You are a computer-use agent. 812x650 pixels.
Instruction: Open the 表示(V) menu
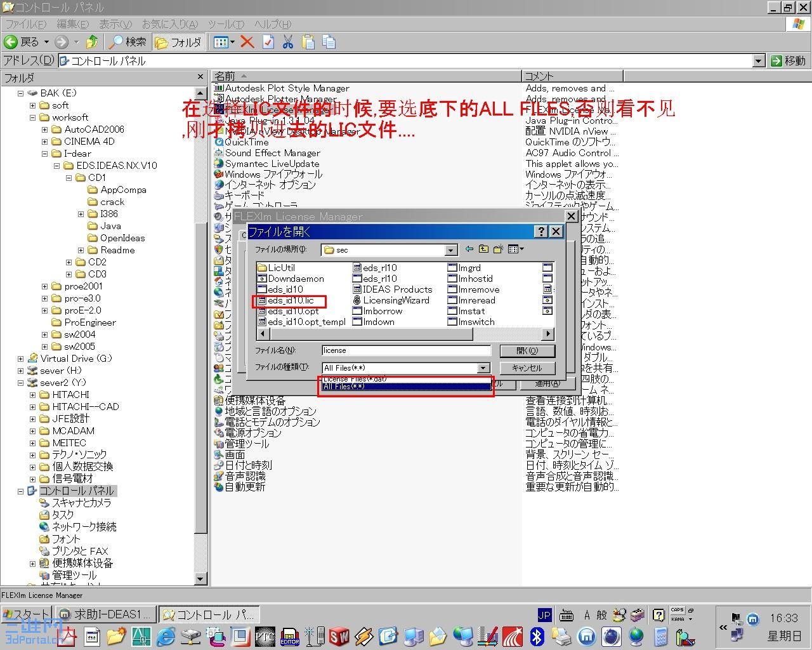[x=115, y=24]
